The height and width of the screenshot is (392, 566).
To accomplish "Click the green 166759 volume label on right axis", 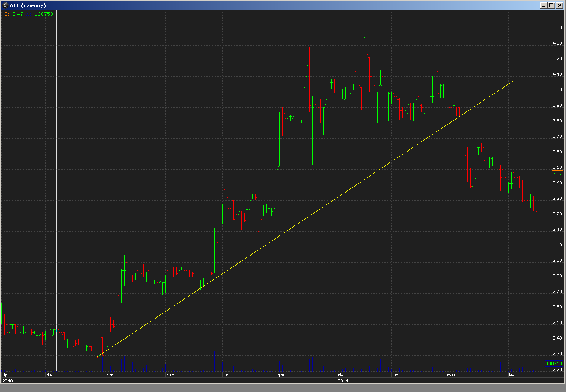I will tap(554, 363).
